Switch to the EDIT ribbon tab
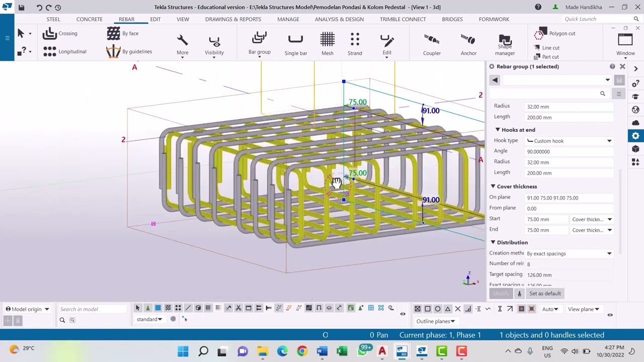 point(155,19)
